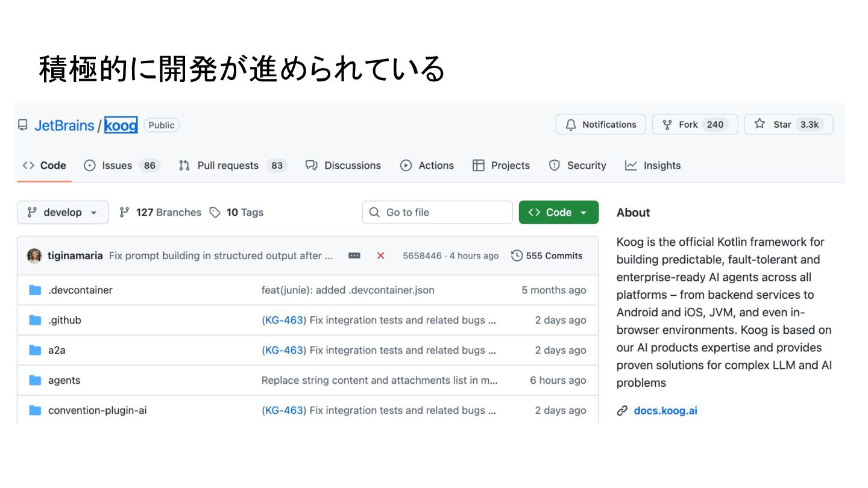Open the Replace string content commit message

point(380,380)
